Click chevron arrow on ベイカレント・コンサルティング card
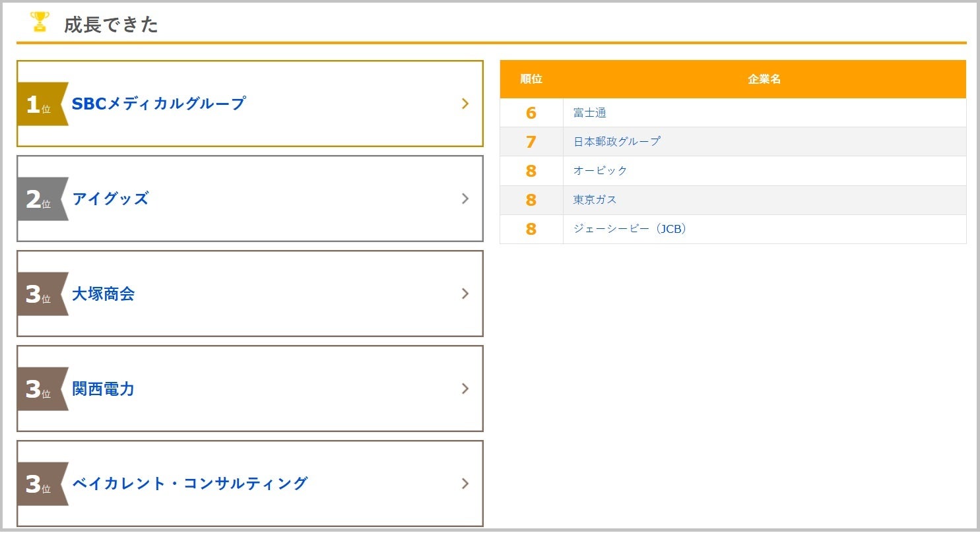This screenshot has width=980, height=533. (465, 484)
